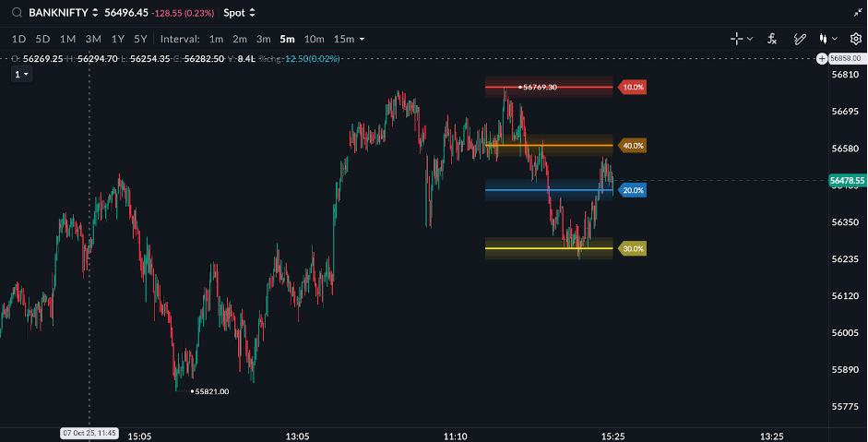This screenshot has width=868, height=442.
Task: Switch to the 1D range
Action: click(x=18, y=39)
